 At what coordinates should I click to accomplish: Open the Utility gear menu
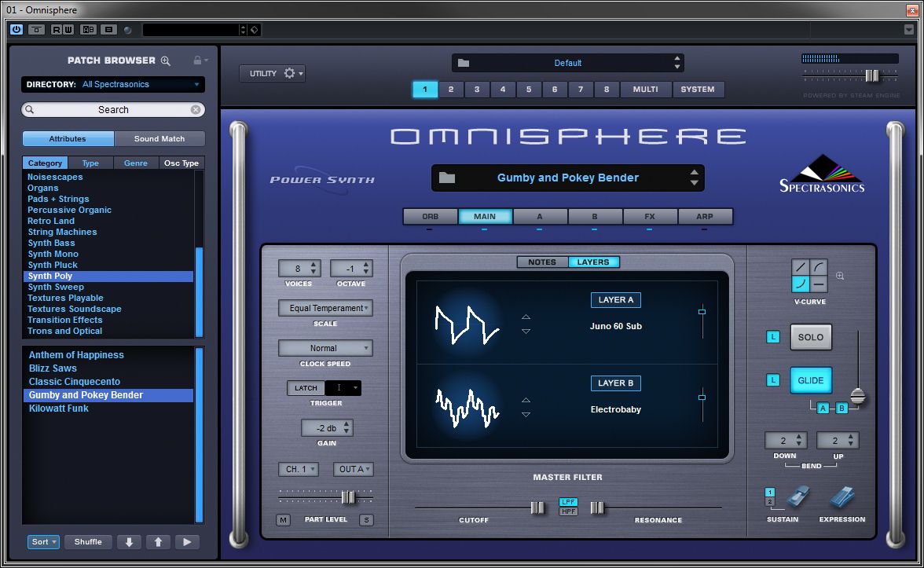(272, 73)
